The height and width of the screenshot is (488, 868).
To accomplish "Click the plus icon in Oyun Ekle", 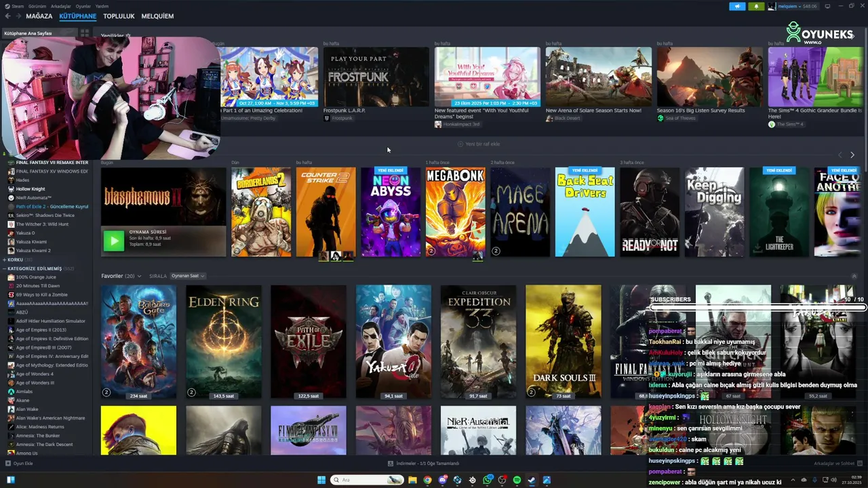I will (8, 464).
